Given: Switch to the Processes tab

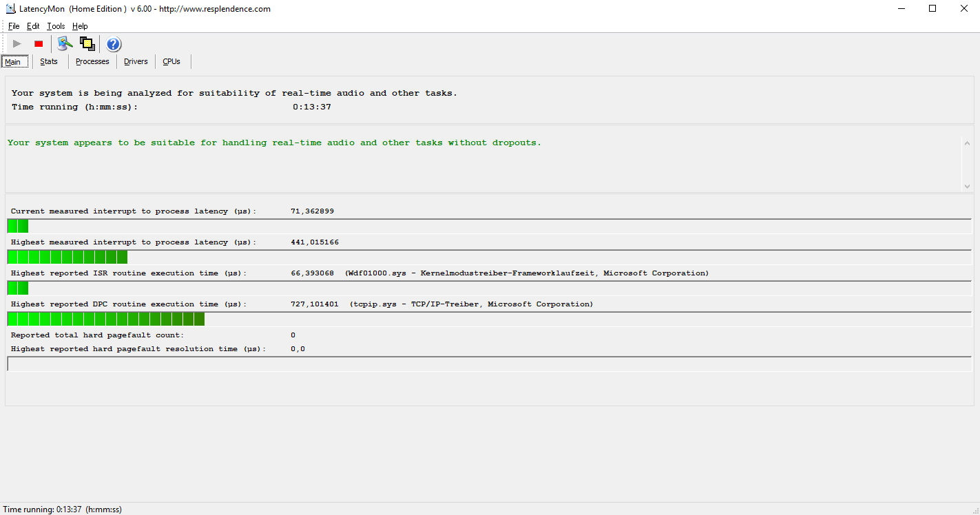Looking at the screenshot, I should (92, 62).
